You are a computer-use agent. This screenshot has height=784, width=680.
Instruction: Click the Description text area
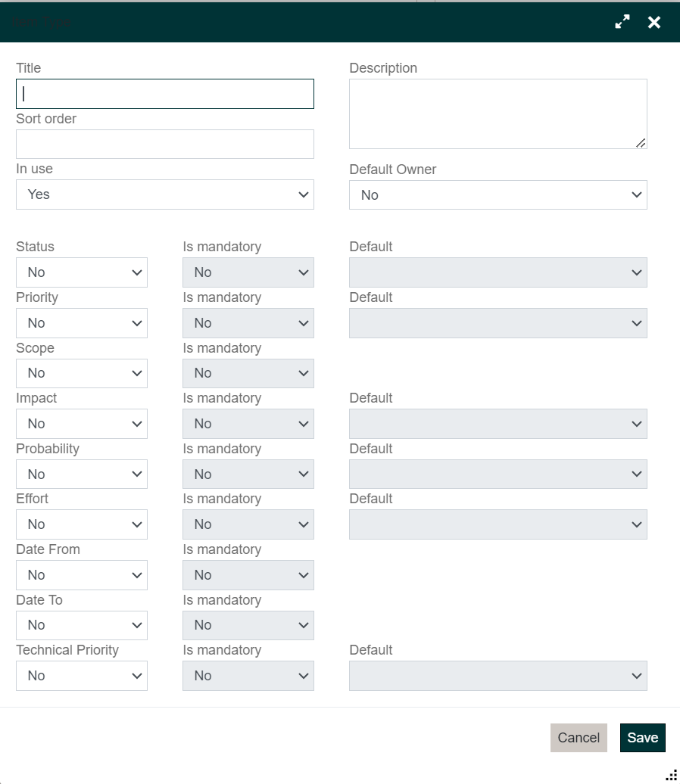pyautogui.click(x=498, y=112)
